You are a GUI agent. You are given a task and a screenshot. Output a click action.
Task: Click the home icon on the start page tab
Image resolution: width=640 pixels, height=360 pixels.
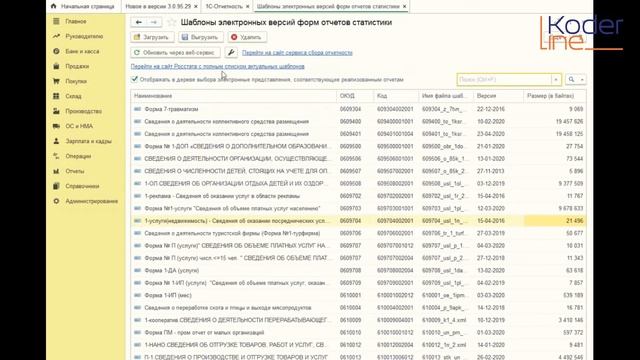(x=53, y=6)
